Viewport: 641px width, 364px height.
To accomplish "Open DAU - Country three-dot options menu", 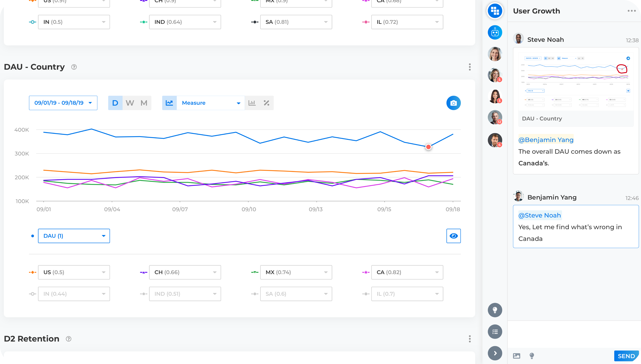I will pyautogui.click(x=470, y=67).
